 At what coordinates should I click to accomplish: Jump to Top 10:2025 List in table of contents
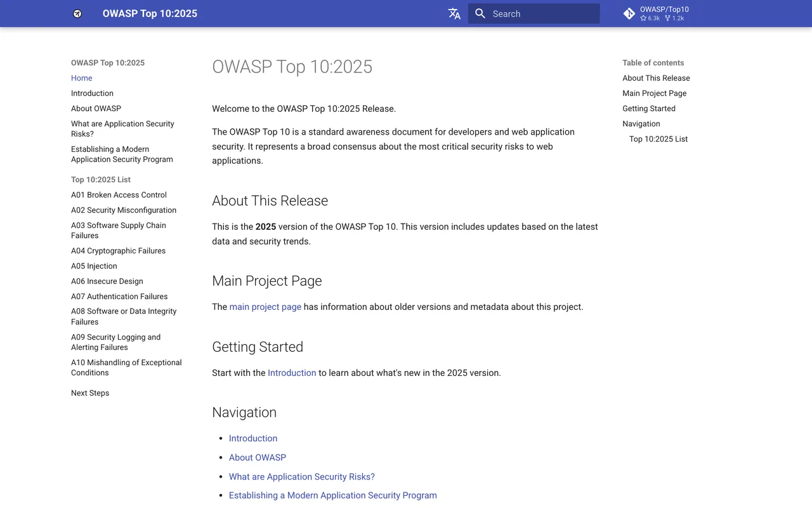point(658,139)
